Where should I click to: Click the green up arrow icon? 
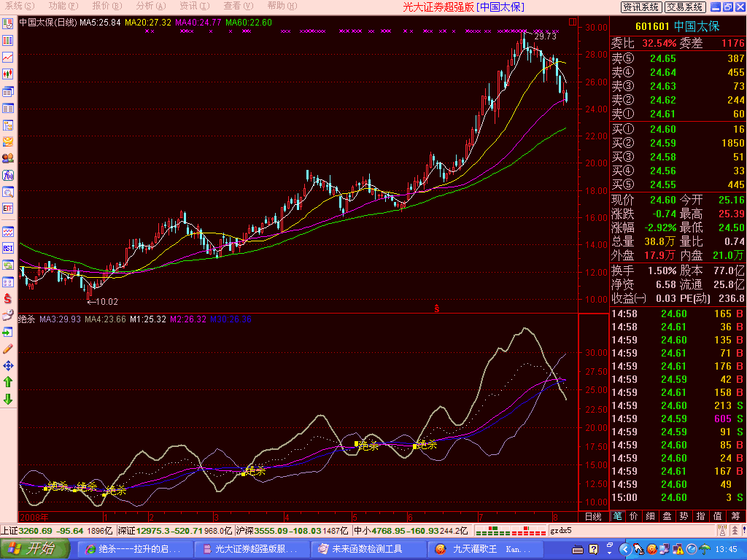(x=7, y=382)
